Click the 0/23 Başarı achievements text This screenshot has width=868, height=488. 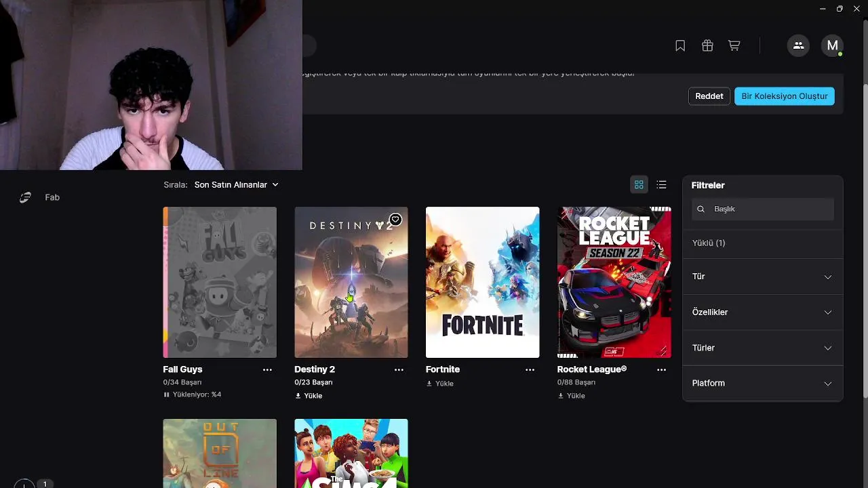313,382
